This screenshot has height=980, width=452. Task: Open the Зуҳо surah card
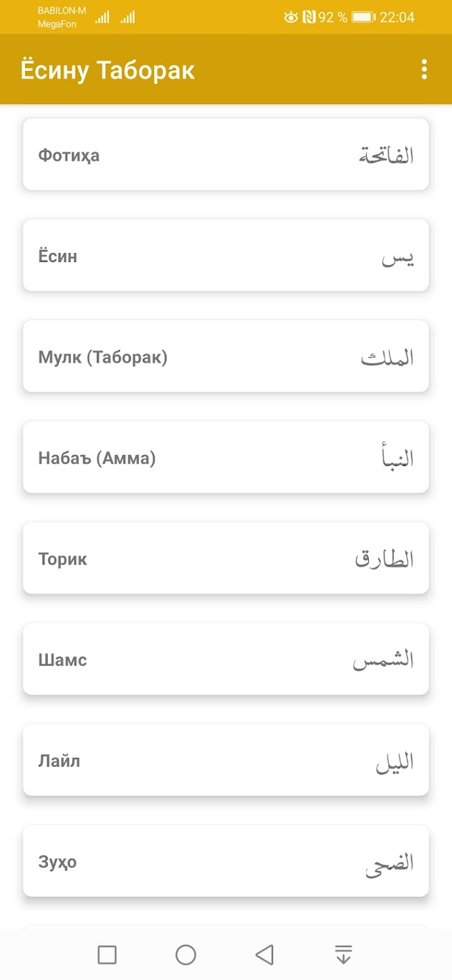pos(226,861)
